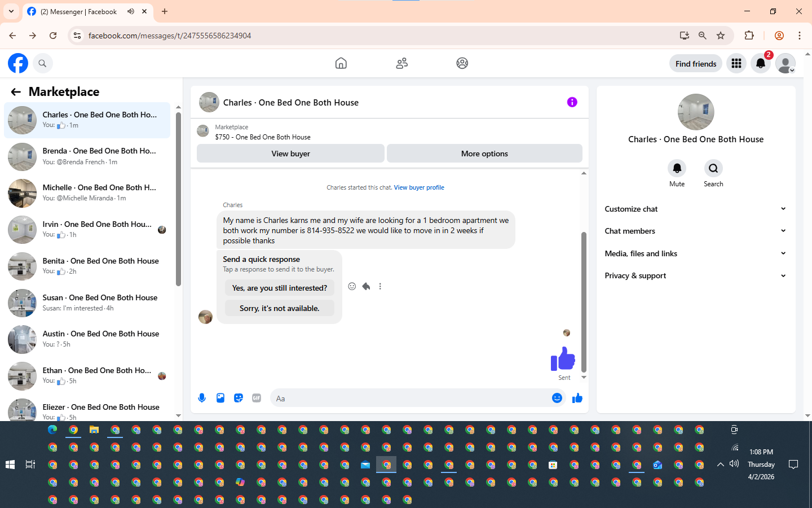
Task: Open the Chrome three-dot menu
Action: click(x=800, y=36)
